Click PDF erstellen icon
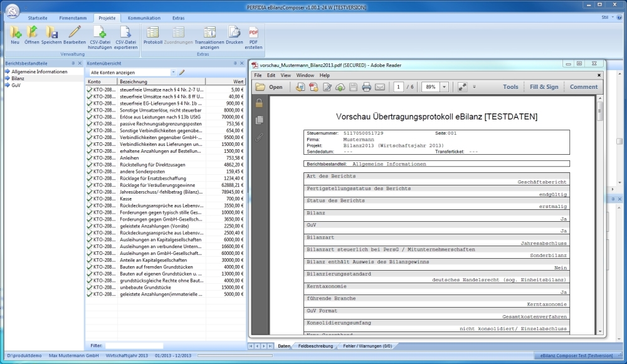627x364 pixels. point(253,32)
